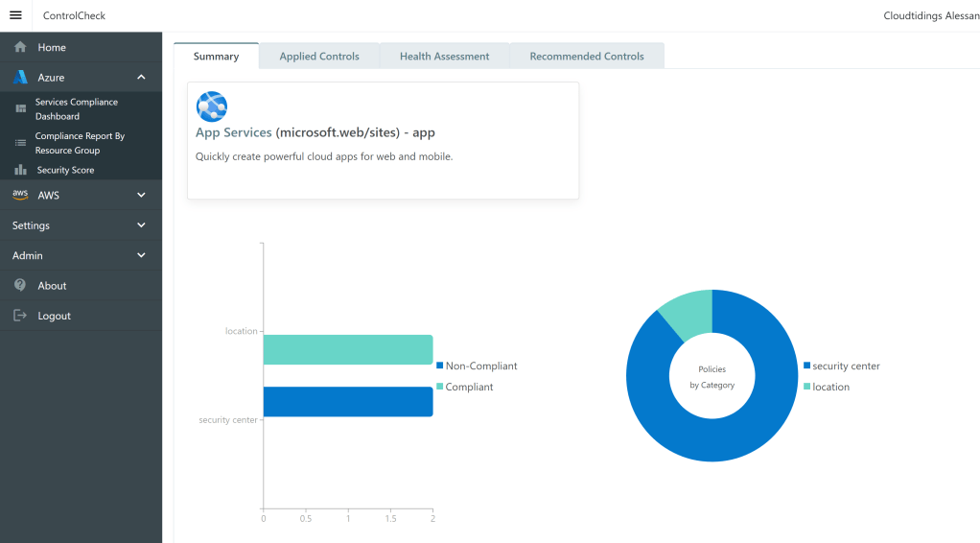Toggle security center legend in donut chart

tap(841, 366)
